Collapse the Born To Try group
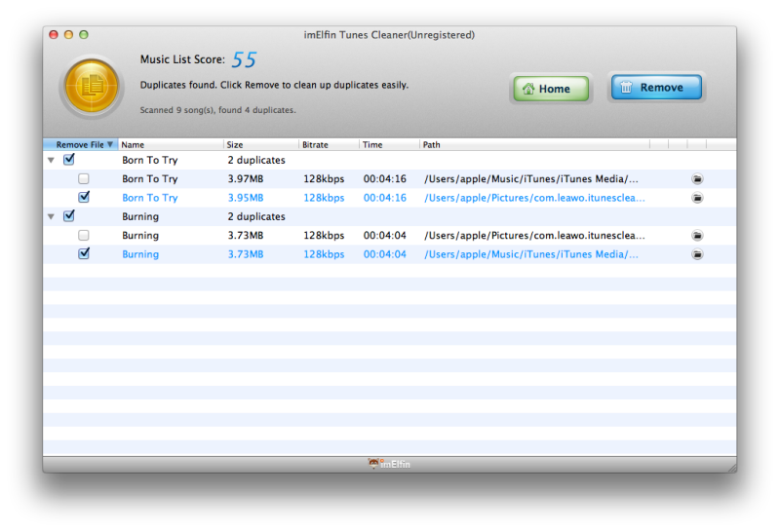780x532 pixels. tap(51, 160)
